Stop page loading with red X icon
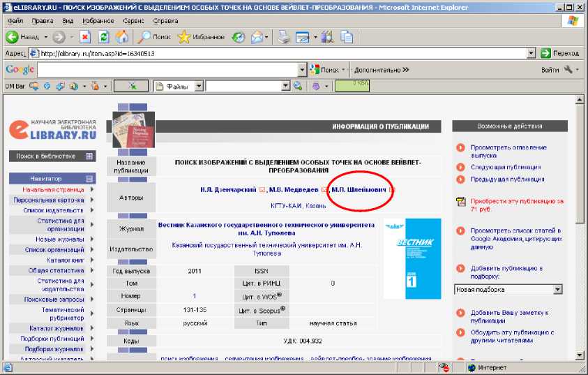Viewport: 588px width, 375px height. (85, 37)
